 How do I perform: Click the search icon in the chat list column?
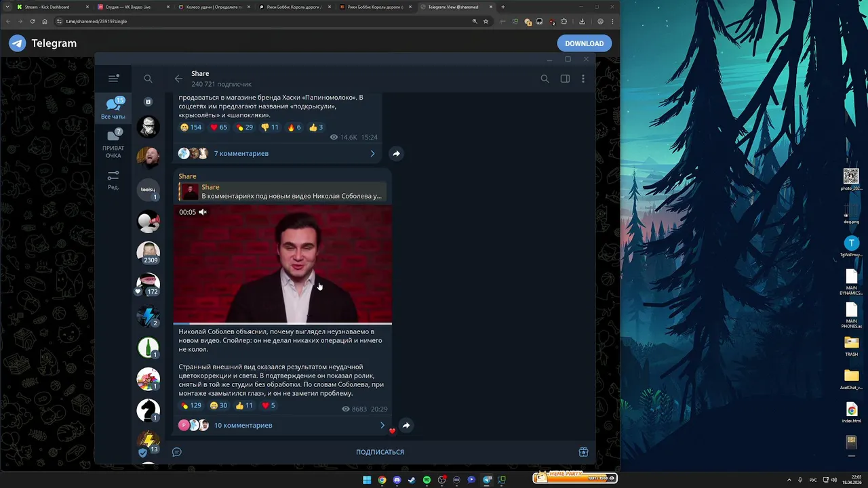click(148, 79)
